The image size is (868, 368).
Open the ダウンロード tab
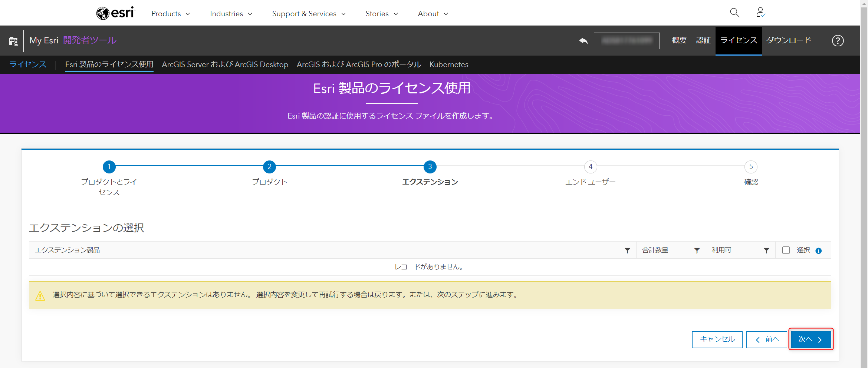(x=789, y=40)
